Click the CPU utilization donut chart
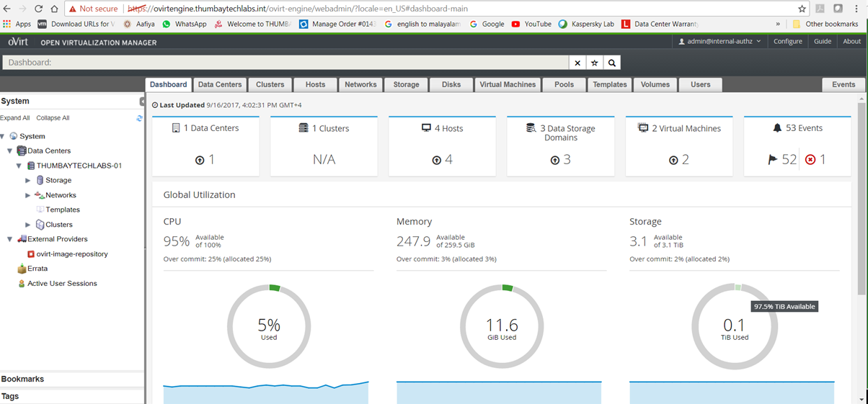The image size is (868, 404). pyautogui.click(x=269, y=326)
